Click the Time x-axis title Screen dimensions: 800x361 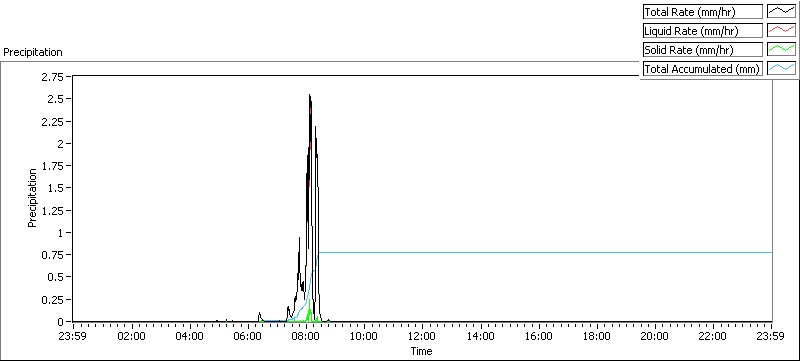pyautogui.click(x=422, y=351)
